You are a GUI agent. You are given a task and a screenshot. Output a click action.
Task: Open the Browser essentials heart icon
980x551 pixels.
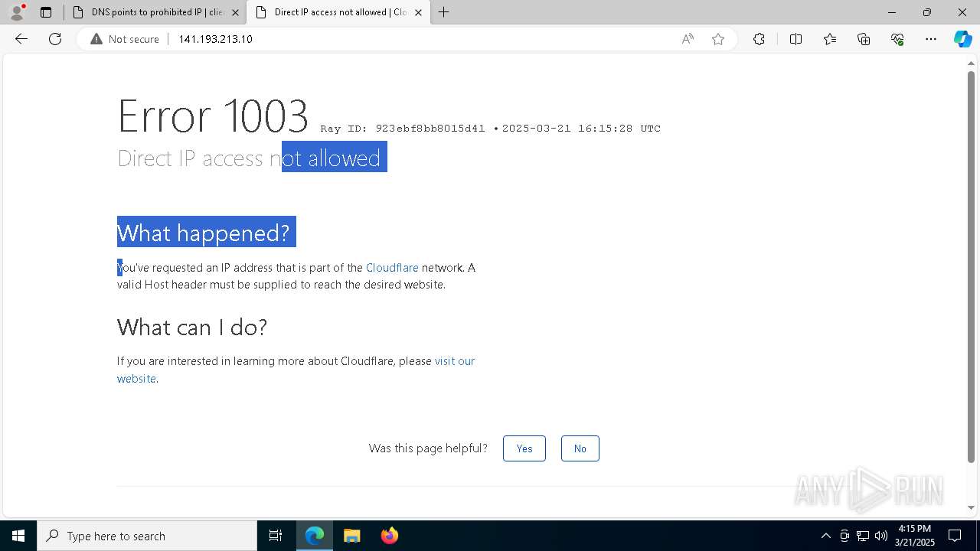pyautogui.click(x=897, y=39)
